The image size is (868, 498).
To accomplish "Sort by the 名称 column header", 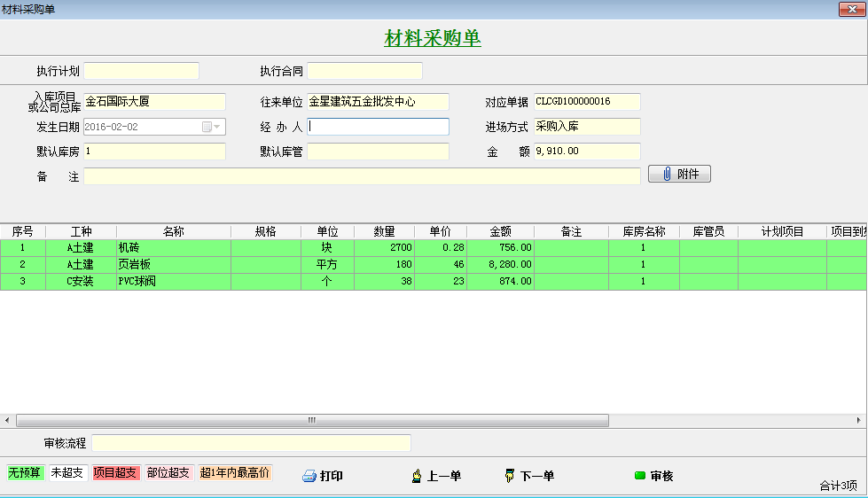I will coord(173,231).
